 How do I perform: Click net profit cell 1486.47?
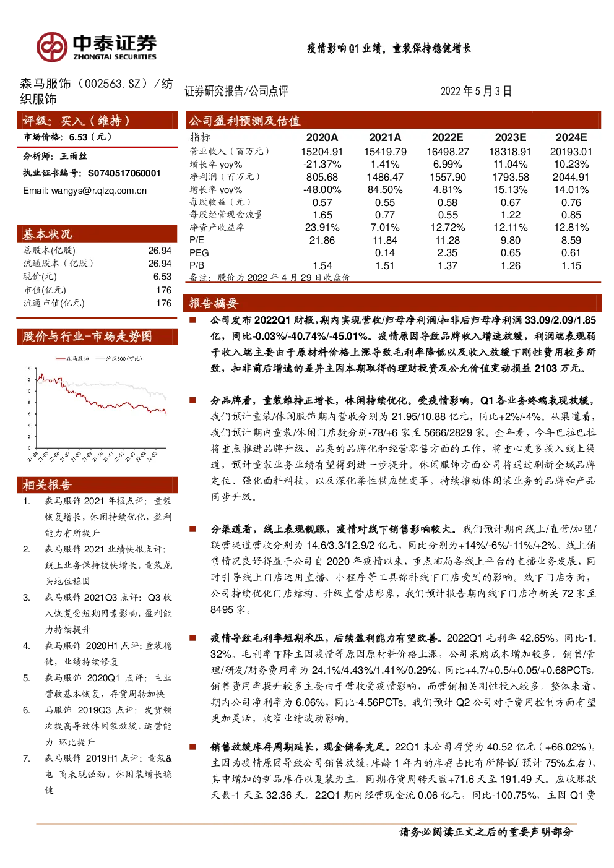385,177
